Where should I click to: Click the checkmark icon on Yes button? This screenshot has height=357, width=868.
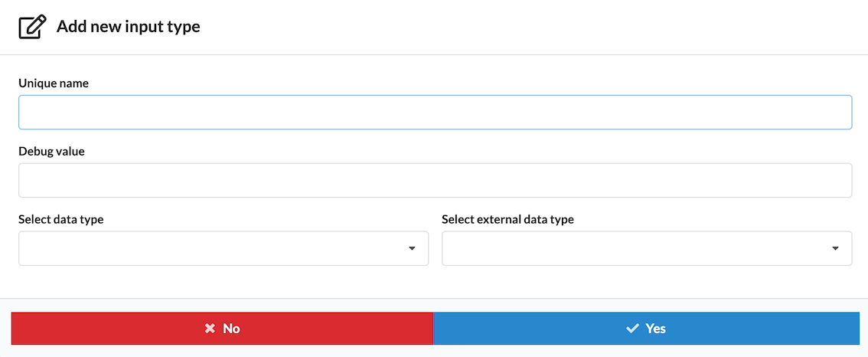[x=632, y=329]
